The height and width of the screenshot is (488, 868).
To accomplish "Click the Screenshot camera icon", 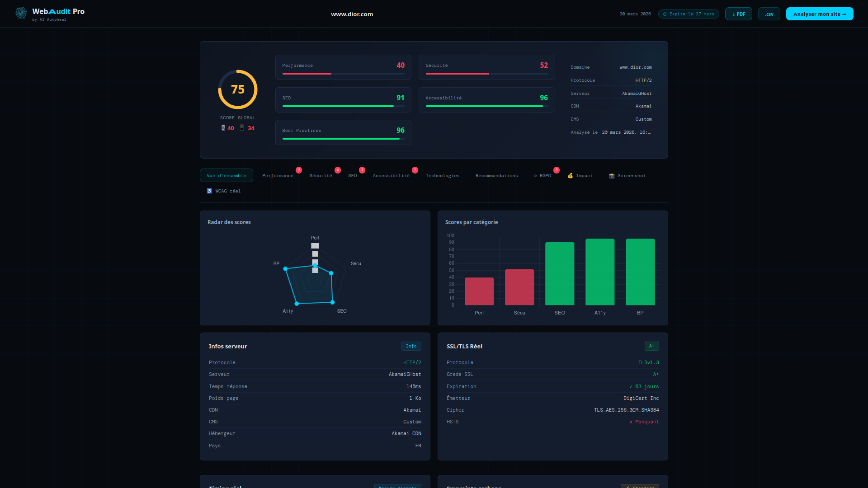I will (x=612, y=175).
